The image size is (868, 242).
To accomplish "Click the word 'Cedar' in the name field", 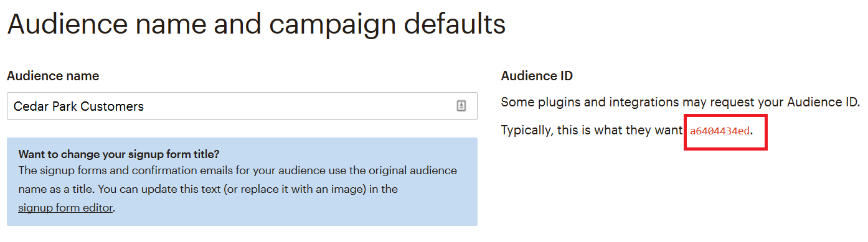I will [x=29, y=106].
